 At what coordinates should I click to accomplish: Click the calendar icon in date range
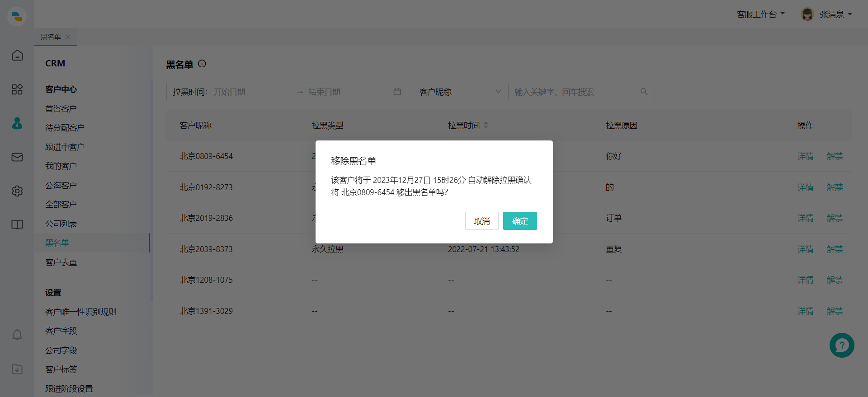point(397,92)
